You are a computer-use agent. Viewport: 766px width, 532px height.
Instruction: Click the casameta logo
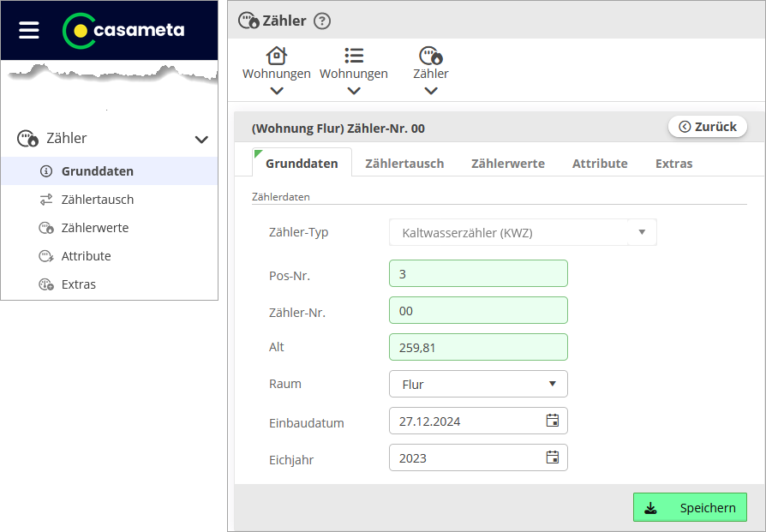coord(123,30)
